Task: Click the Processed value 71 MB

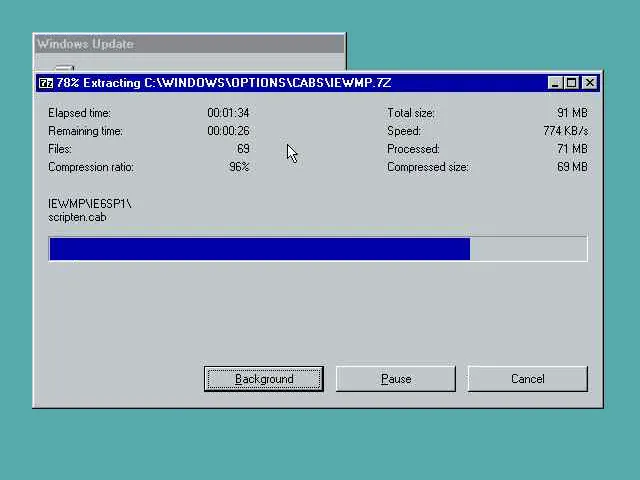Action: click(572, 149)
